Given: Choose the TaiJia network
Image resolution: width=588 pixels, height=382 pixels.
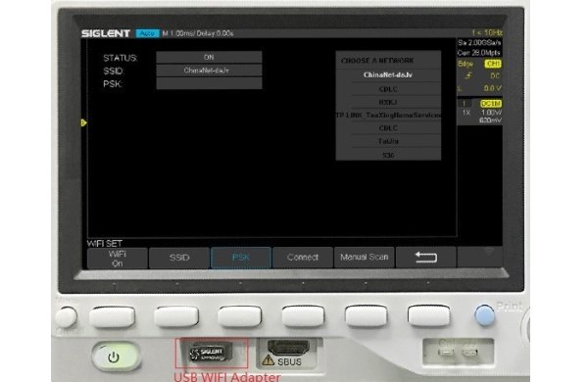Looking at the screenshot, I should click(388, 141).
